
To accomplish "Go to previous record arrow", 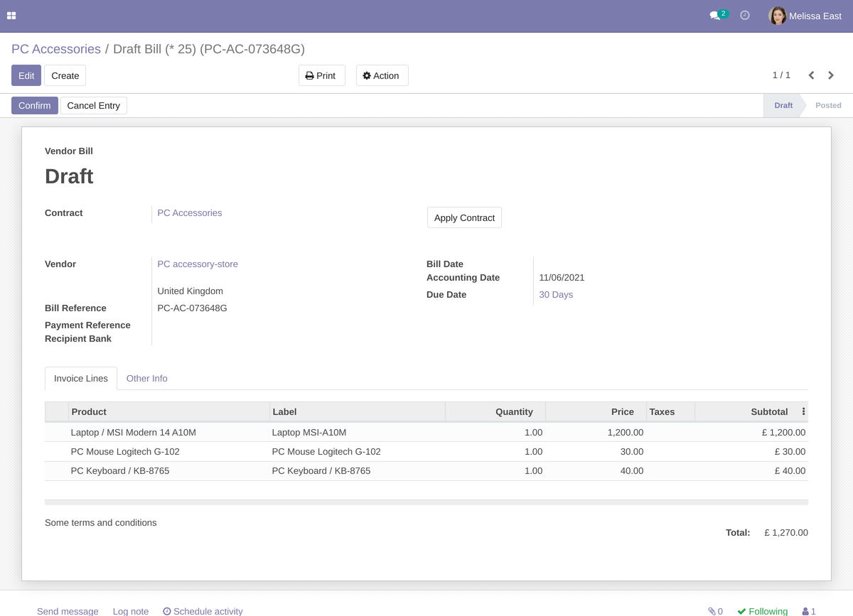I will point(811,75).
